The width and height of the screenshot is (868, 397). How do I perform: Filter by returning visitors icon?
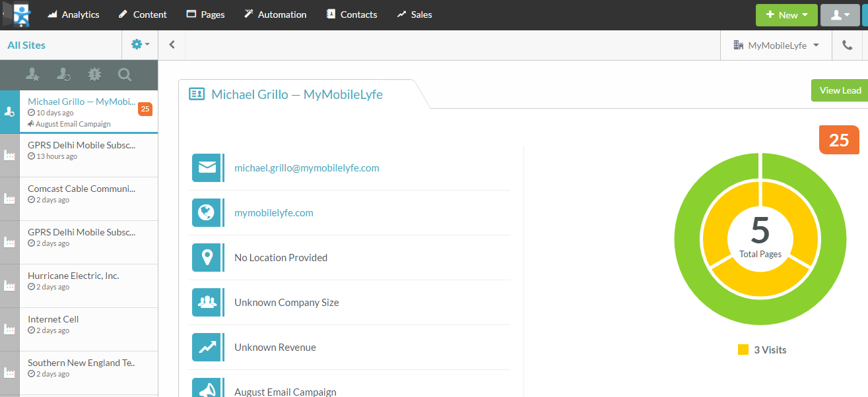pos(64,75)
